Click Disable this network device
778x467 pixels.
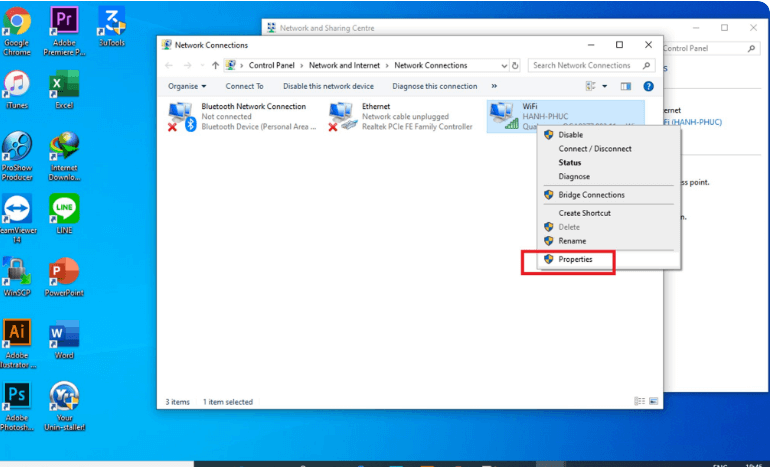tap(328, 86)
